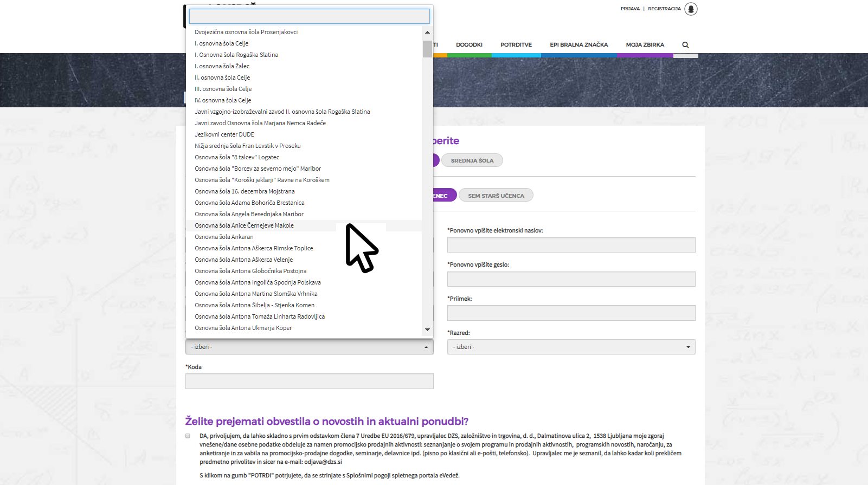Open the DOGODKI menu item
Image resolution: width=868 pixels, height=485 pixels.
469,45
